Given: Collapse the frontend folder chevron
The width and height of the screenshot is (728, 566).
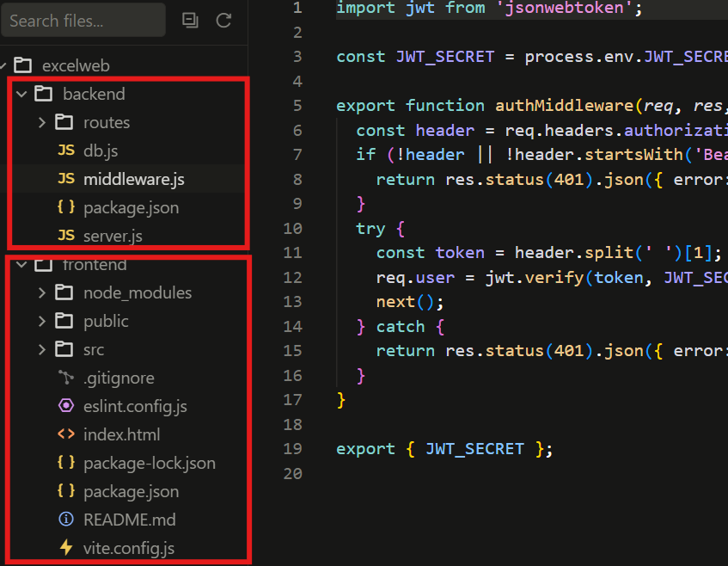Looking at the screenshot, I should click(21, 265).
